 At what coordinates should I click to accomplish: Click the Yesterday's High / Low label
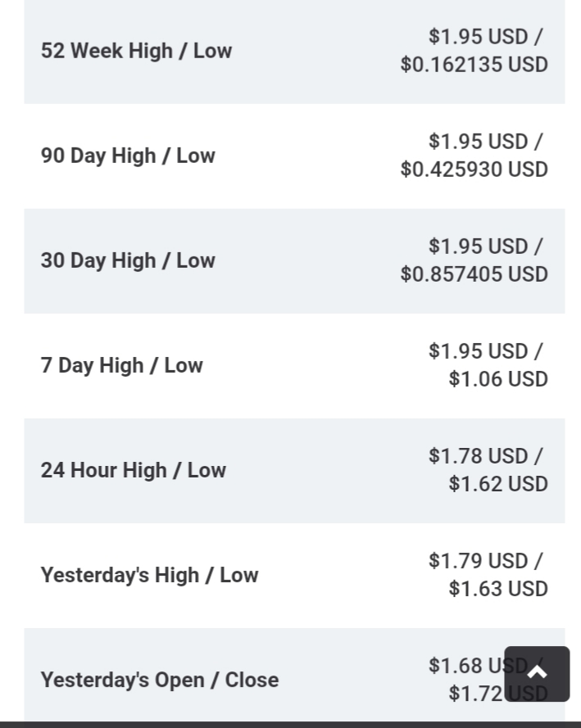point(149,575)
